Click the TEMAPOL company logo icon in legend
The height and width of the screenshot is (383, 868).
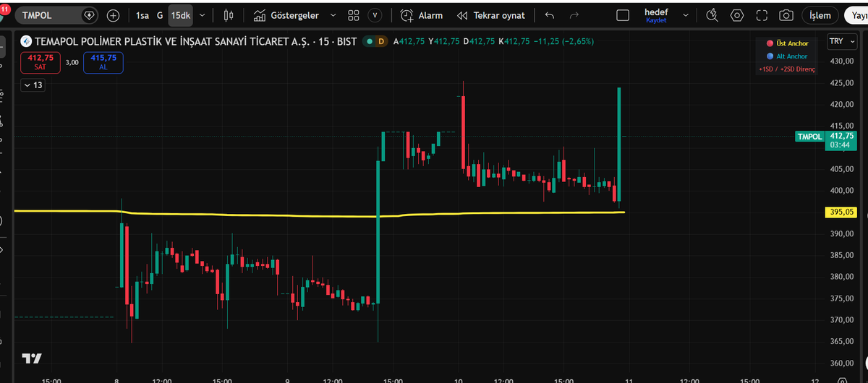(27, 41)
